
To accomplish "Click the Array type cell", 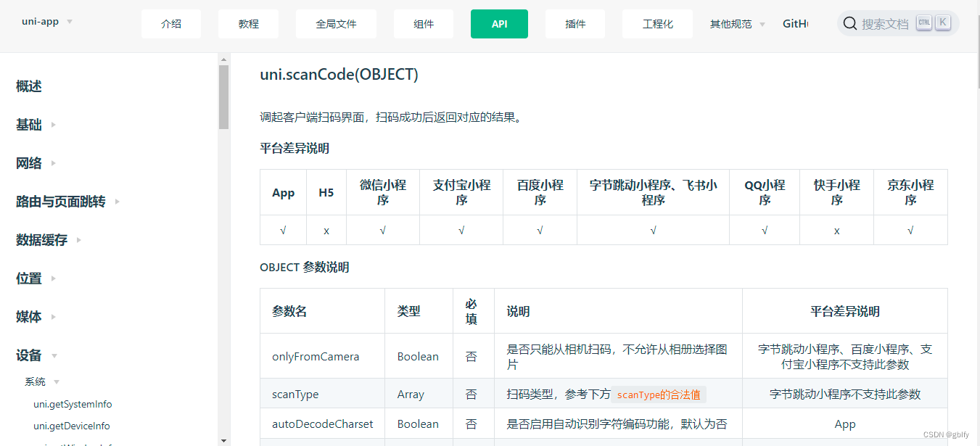I will tap(419, 395).
